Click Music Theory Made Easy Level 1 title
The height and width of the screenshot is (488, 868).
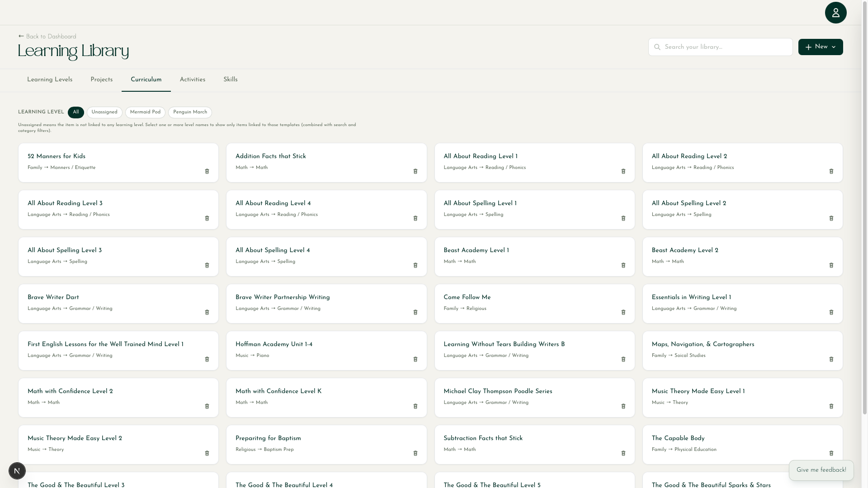pos(698,391)
